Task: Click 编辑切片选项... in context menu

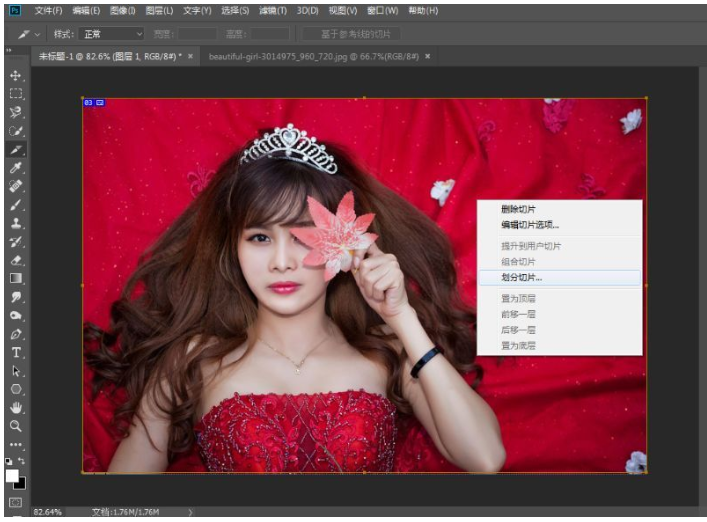Action: coord(530,225)
